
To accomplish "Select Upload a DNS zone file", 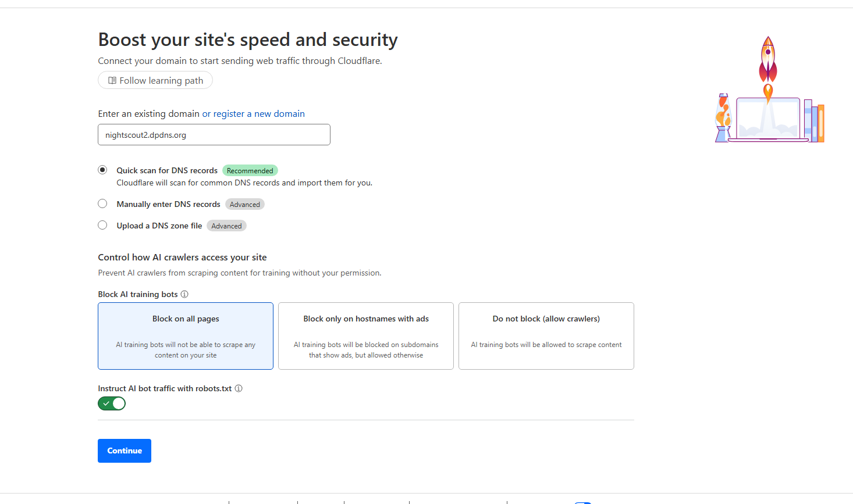I will pyautogui.click(x=102, y=225).
